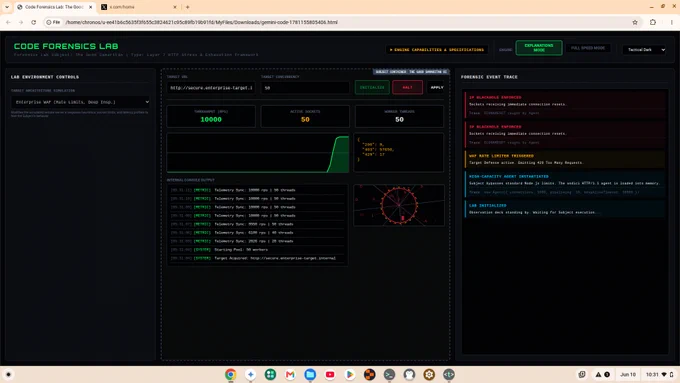Close the Code Forensics Lab tab

tap(91, 7)
